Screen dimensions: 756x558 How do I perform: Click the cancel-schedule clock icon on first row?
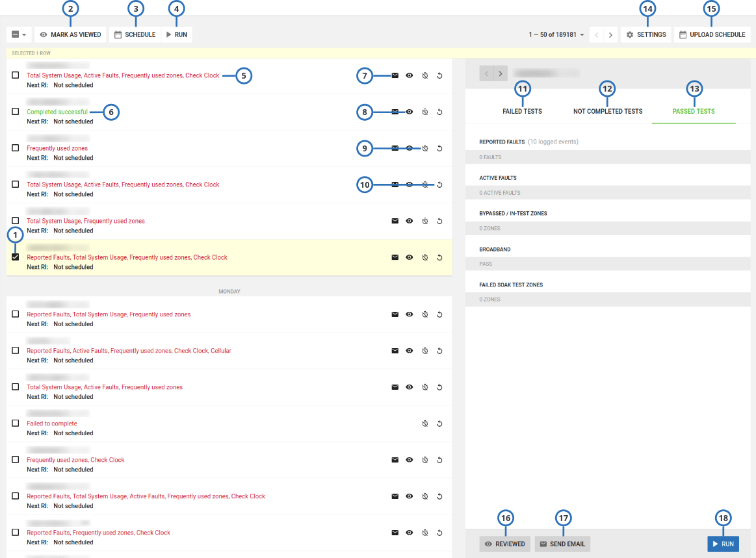[424, 75]
